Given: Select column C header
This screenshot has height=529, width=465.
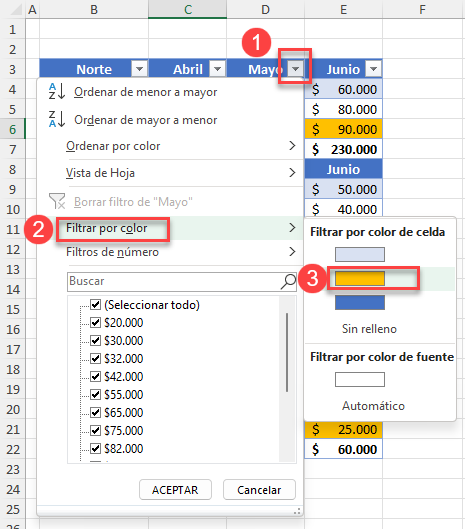Looking at the screenshot, I should pos(188,9).
